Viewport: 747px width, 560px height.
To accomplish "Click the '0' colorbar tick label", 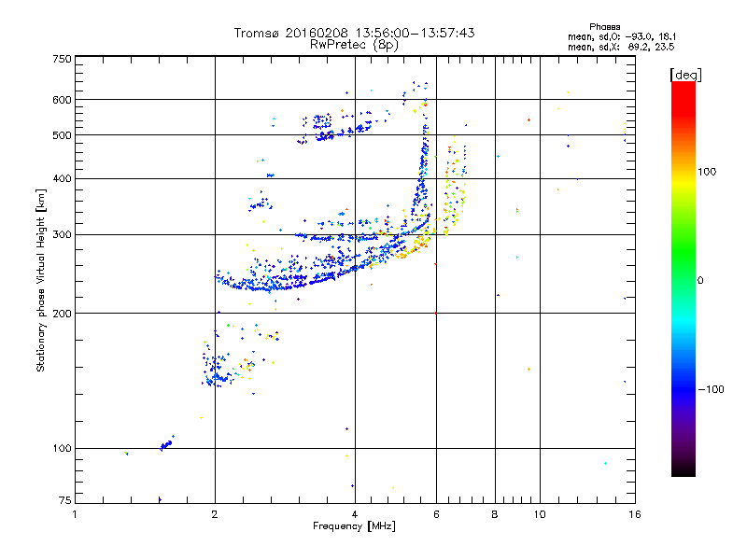I will tap(700, 281).
